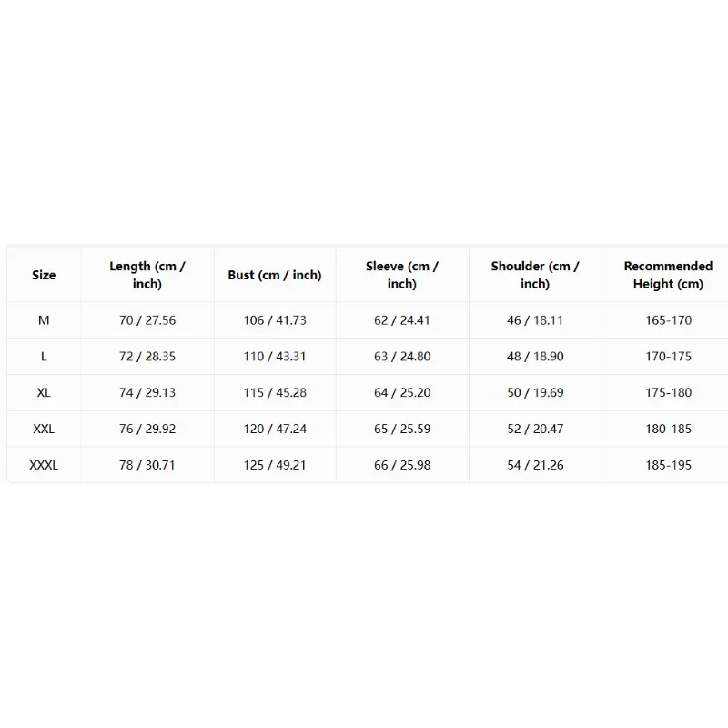
Task: Click the 48 / 18.90 shoulder cell
Action: (535, 357)
